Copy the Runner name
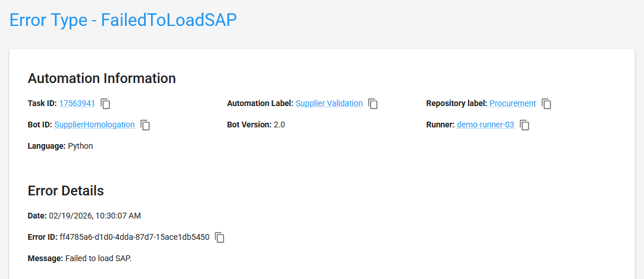 click(525, 125)
